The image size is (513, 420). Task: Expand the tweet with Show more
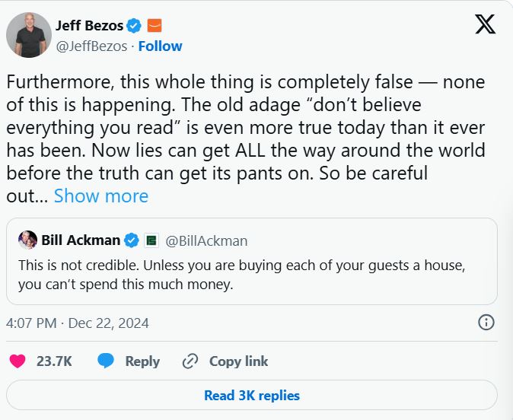click(x=101, y=196)
